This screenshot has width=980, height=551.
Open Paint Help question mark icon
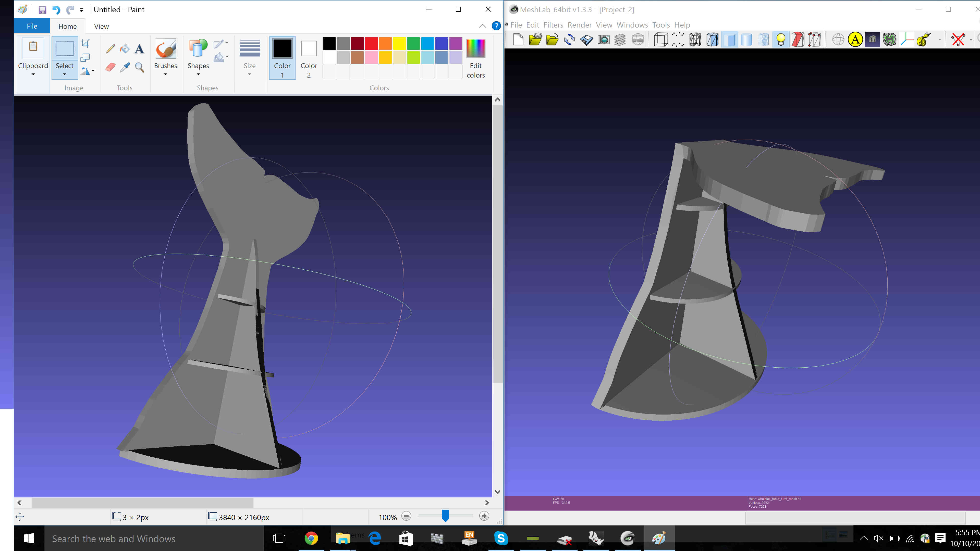click(x=496, y=26)
